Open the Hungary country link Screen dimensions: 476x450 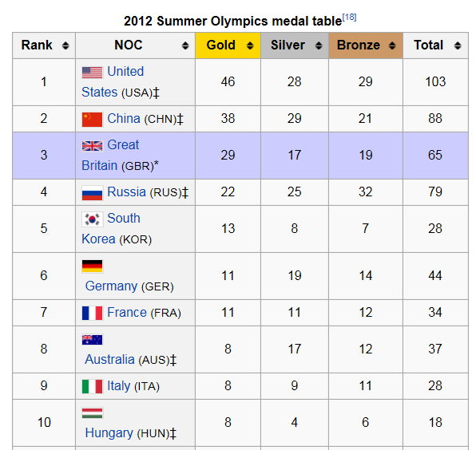point(109,432)
